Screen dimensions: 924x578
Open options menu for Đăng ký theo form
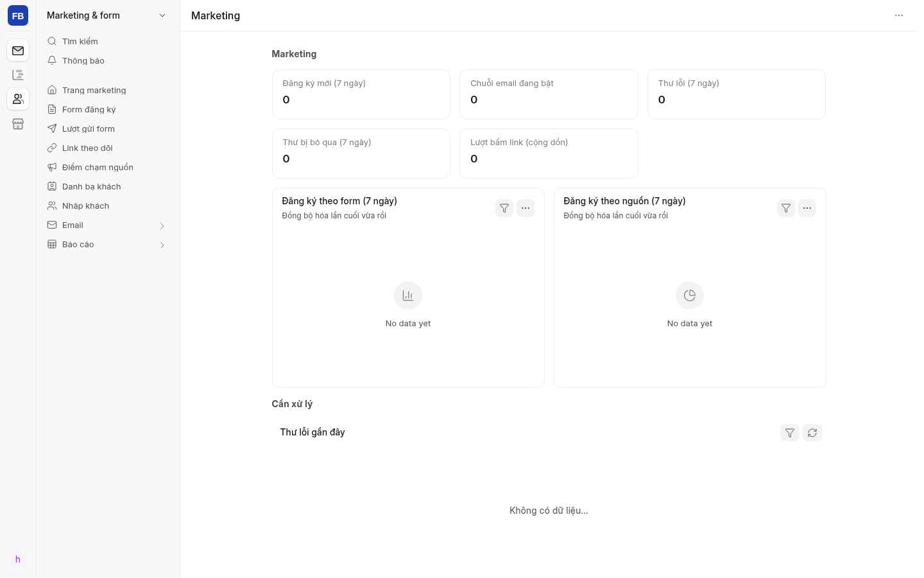[526, 208]
